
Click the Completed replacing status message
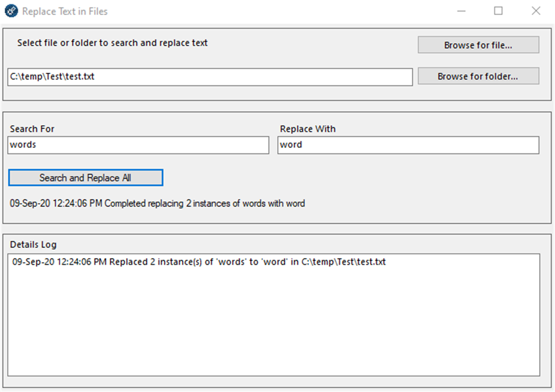157,203
